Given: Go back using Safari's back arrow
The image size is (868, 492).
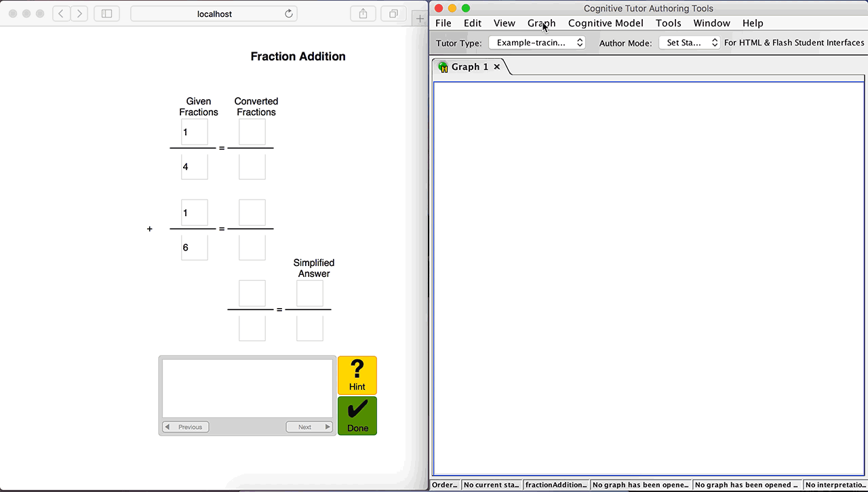Looking at the screenshot, I should (x=62, y=14).
